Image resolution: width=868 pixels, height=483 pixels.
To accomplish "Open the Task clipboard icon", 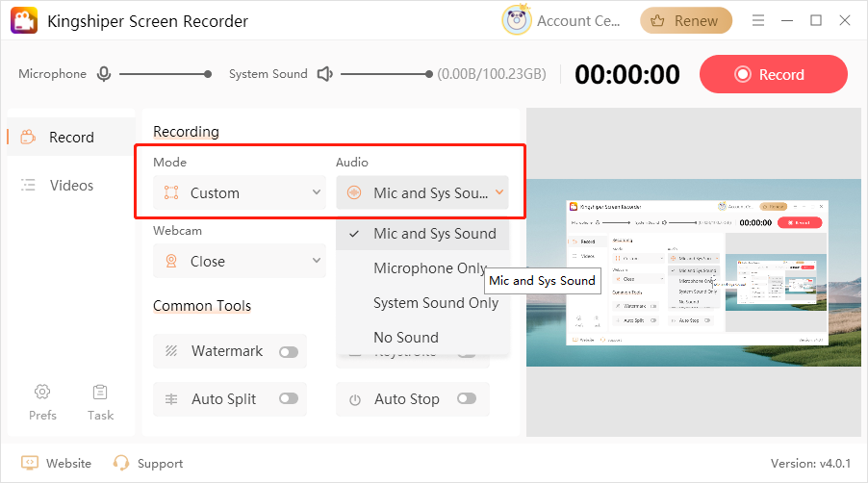I will pos(100,392).
